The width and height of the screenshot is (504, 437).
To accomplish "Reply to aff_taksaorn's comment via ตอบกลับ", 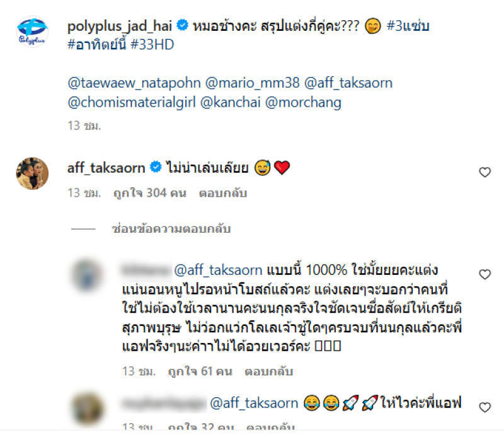I will coord(223,193).
